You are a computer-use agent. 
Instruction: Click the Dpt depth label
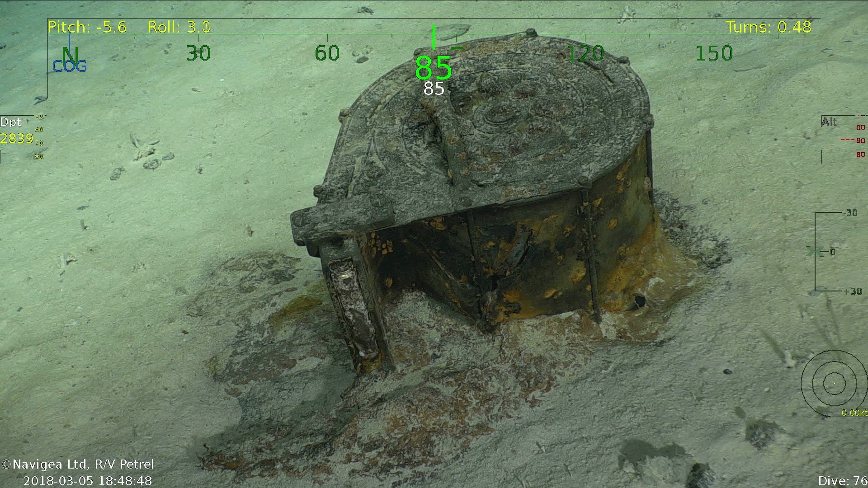tap(10, 122)
